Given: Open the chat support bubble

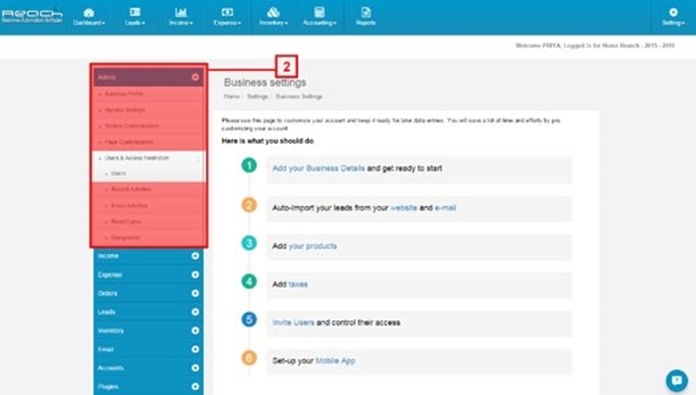Looking at the screenshot, I should coord(677,380).
